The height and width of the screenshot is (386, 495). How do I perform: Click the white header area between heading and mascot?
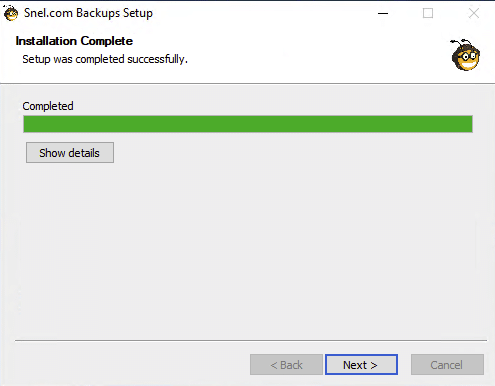click(x=317, y=50)
